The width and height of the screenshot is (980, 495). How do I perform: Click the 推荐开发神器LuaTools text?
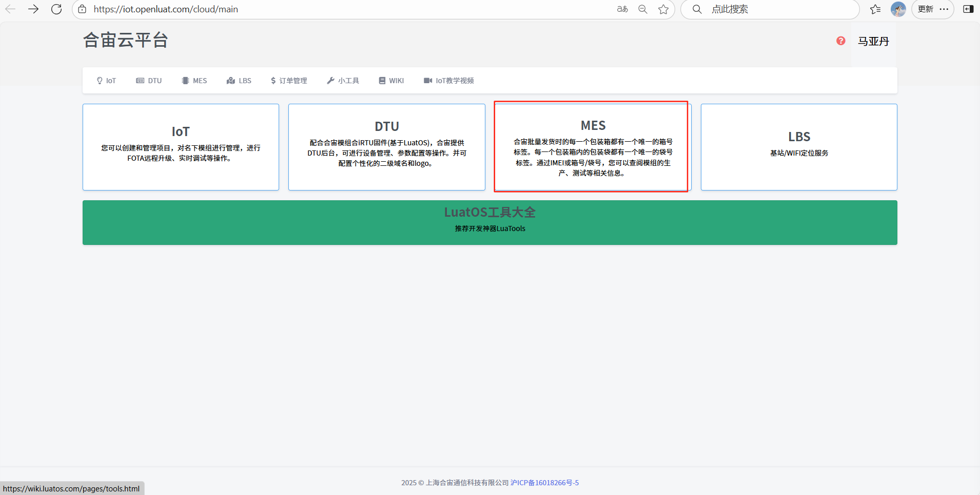[490, 229]
